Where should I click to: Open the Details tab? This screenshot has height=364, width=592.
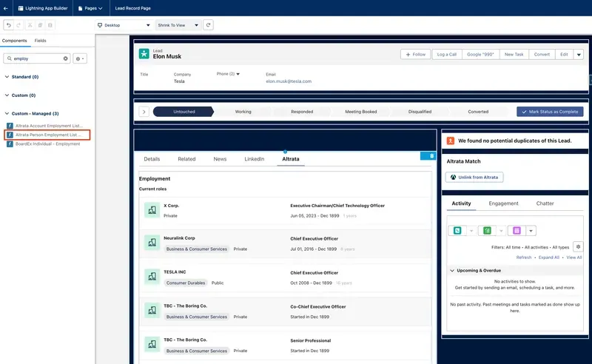[x=152, y=159]
